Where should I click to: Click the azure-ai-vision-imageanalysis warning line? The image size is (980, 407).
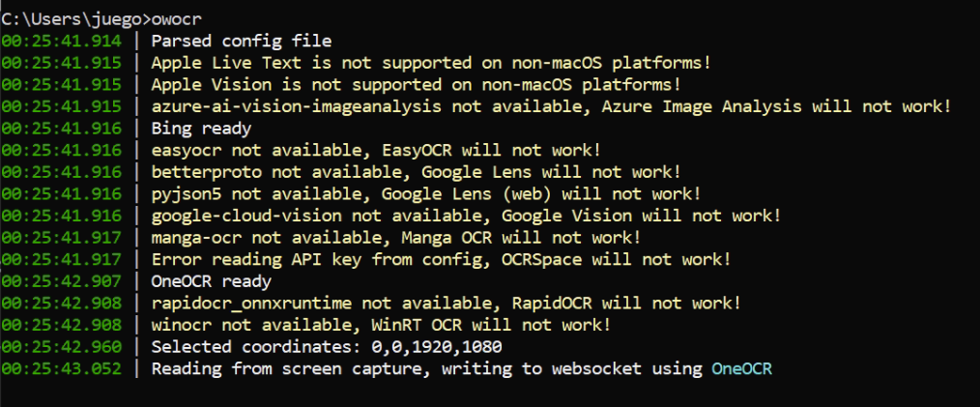pyautogui.click(x=551, y=107)
